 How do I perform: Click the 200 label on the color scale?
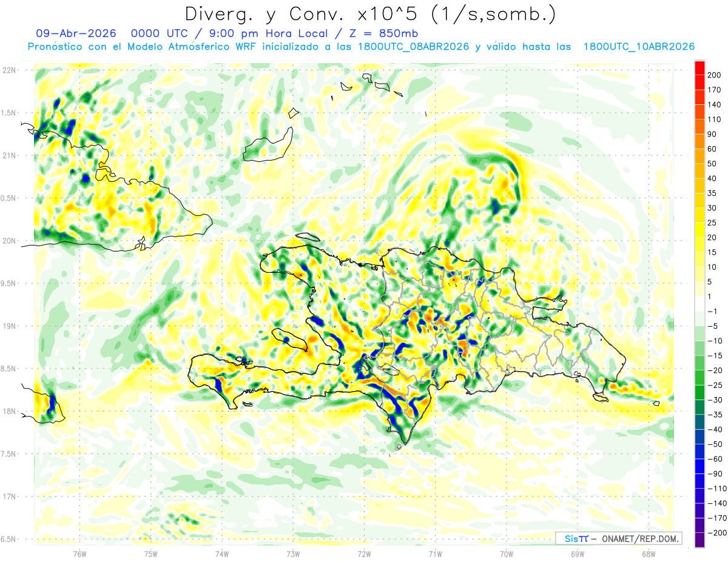coord(715,75)
